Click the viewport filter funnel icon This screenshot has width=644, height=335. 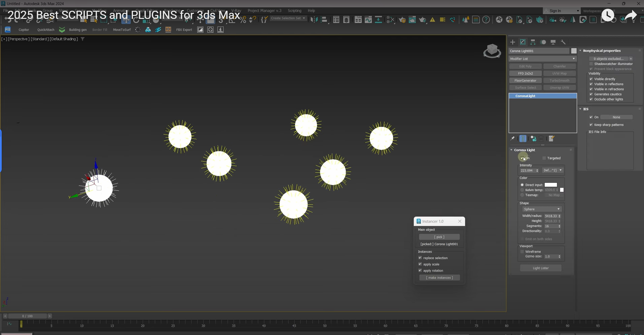[83, 39]
